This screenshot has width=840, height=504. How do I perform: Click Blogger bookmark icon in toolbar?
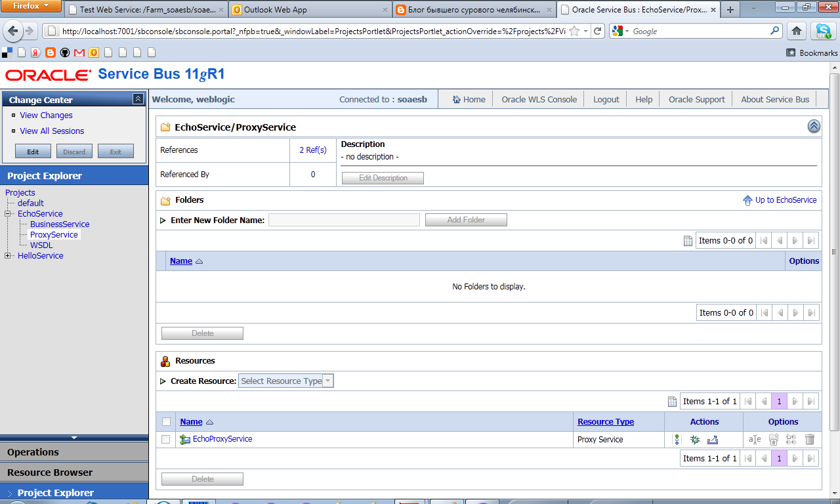[x=51, y=52]
